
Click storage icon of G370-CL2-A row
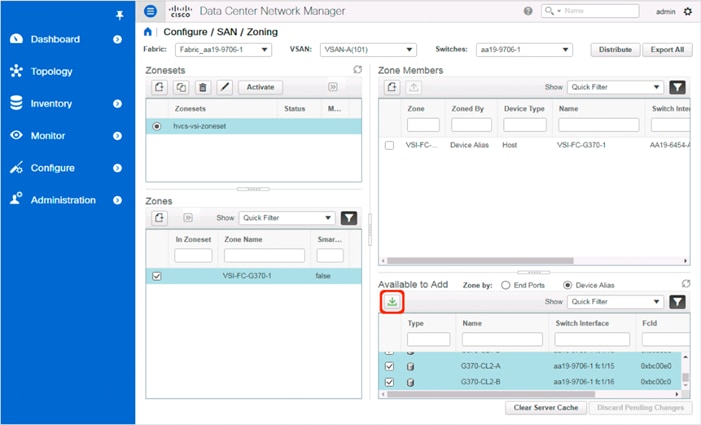pos(410,366)
